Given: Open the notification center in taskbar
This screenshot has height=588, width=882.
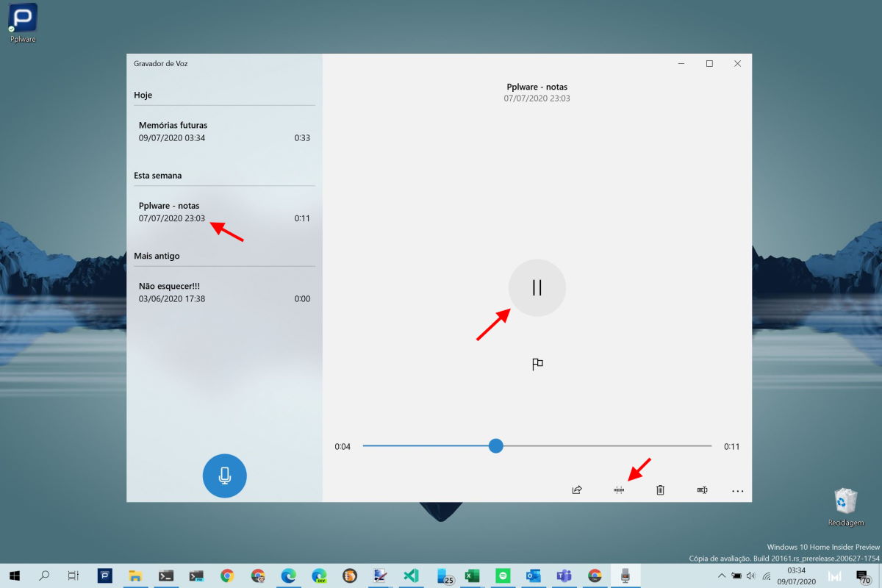Looking at the screenshot, I should [x=863, y=576].
